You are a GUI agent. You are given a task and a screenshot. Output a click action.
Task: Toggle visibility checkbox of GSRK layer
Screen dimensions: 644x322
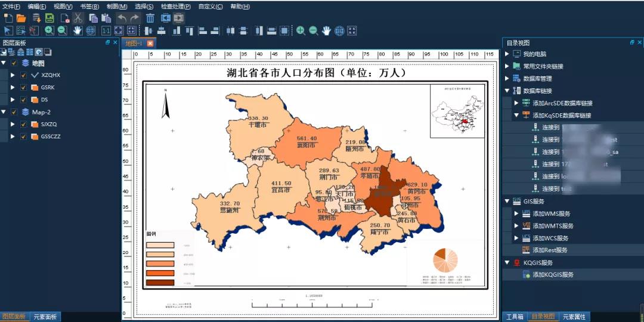click(23, 88)
